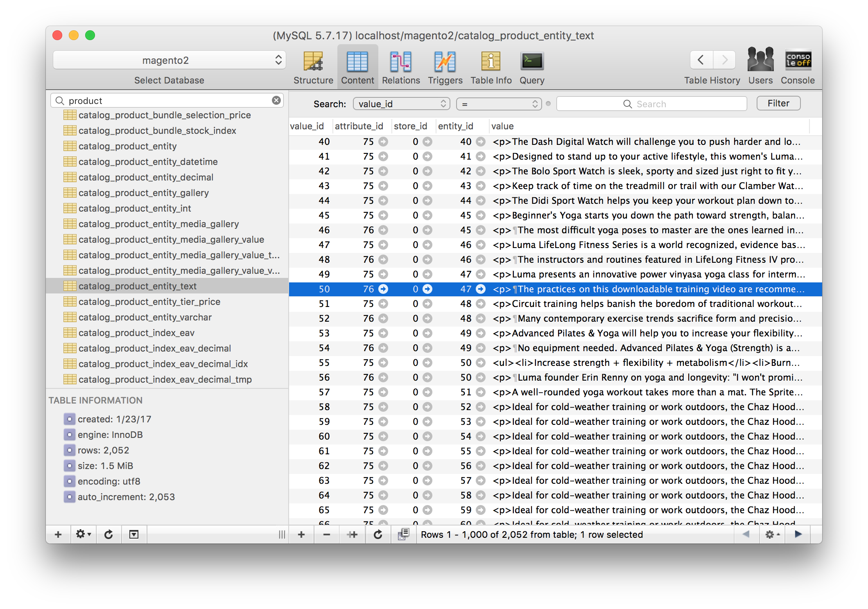This screenshot has width=868, height=609.
Task: Open the Relations view icon
Action: pos(400,62)
